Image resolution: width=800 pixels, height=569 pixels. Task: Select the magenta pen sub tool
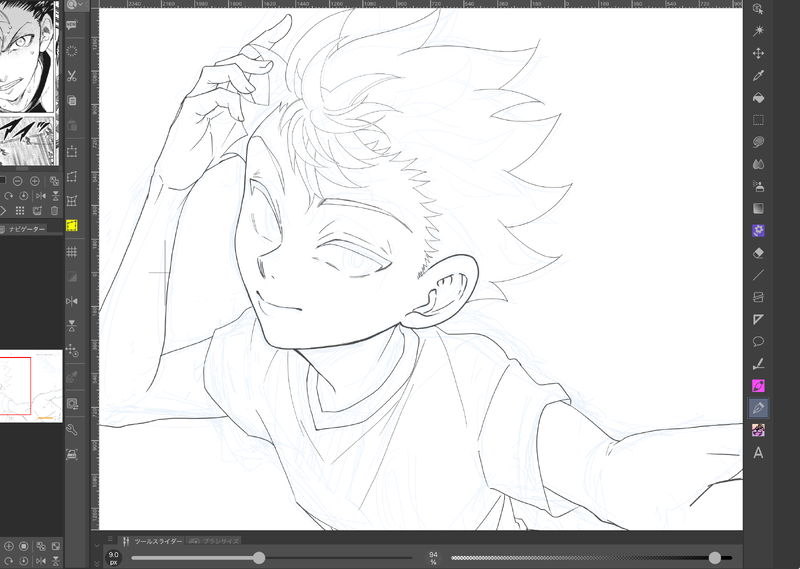click(758, 386)
